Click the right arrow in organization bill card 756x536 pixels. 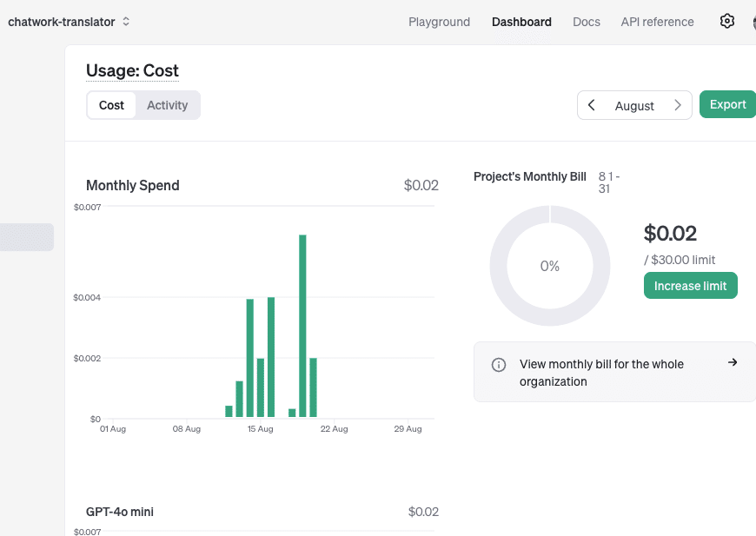click(733, 362)
